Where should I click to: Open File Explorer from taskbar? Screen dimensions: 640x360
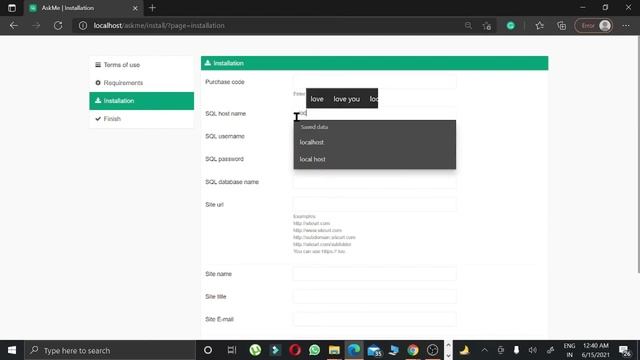[x=334, y=350]
